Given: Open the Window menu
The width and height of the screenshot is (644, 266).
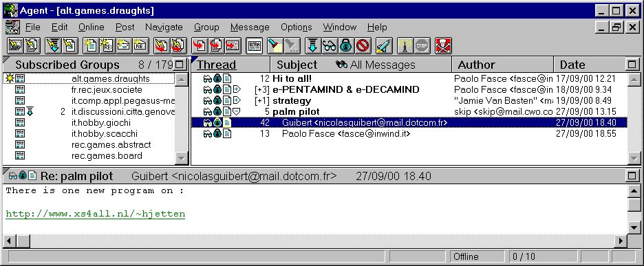Looking at the screenshot, I should (x=339, y=27).
